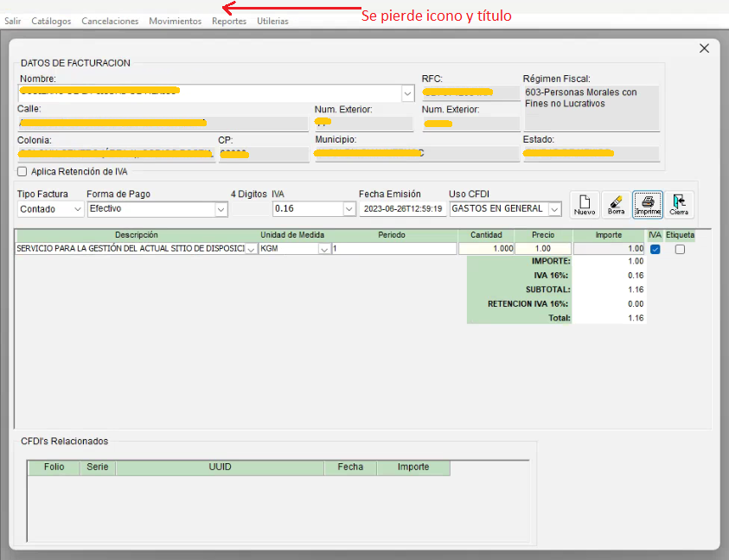Click the IMPORTE summary value 1.00
The width and height of the screenshot is (729, 560).
[636, 261]
